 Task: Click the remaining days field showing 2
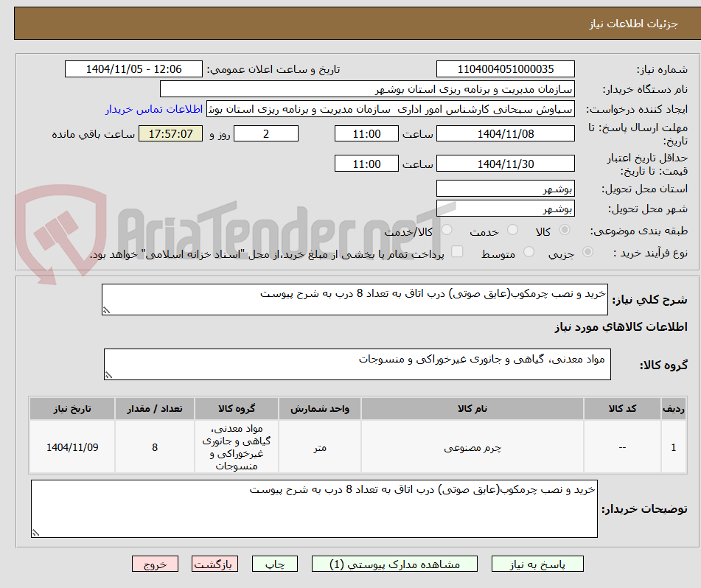[x=266, y=133]
